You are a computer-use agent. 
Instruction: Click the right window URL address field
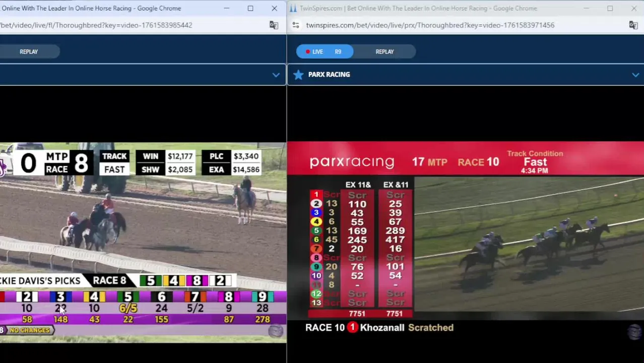[430, 25]
